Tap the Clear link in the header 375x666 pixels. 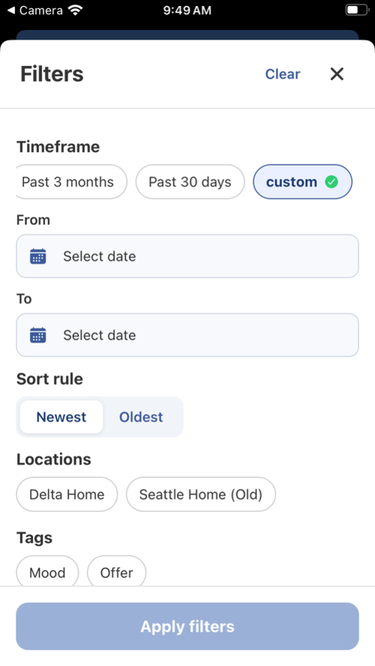pyautogui.click(x=282, y=74)
